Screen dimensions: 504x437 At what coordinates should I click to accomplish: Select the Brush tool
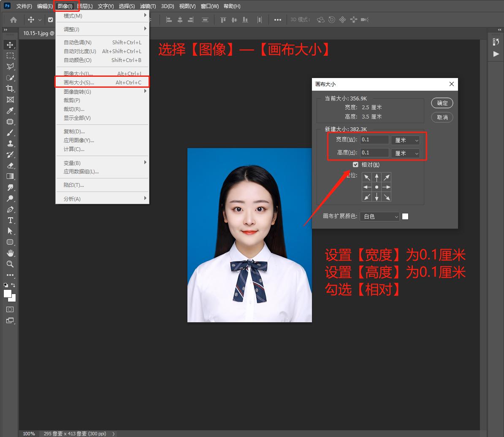tap(10, 132)
